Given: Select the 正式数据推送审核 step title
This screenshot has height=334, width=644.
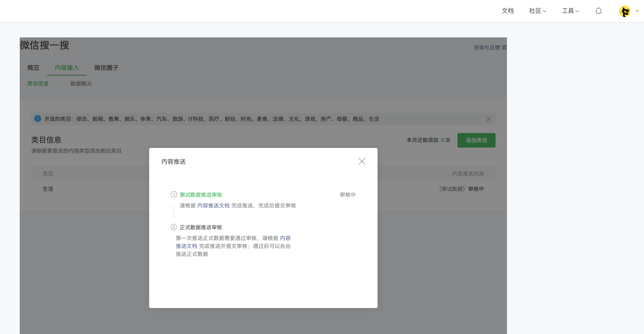Looking at the screenshot, I should (x=201, y=227).
